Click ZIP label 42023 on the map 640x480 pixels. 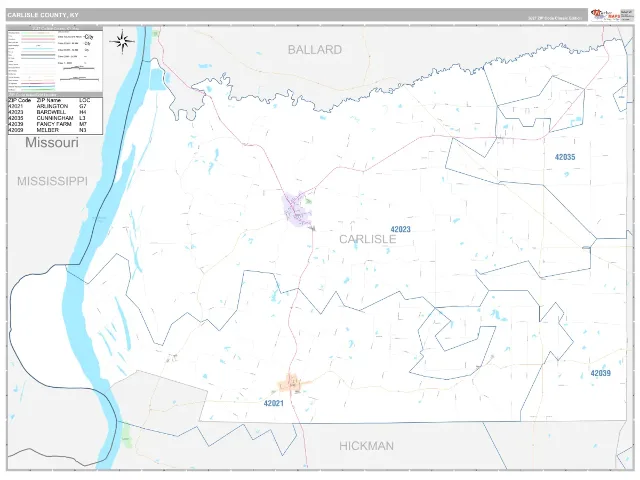point(400,229)
